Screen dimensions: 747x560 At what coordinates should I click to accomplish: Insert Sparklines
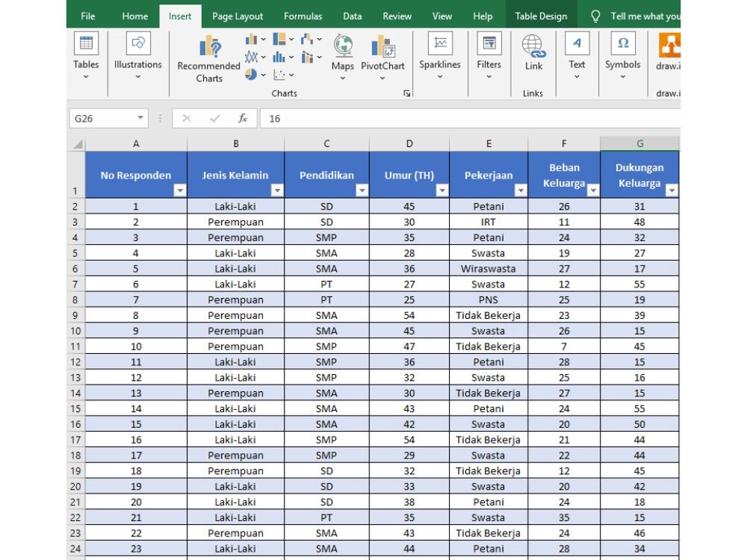click(x=440, y=54)
